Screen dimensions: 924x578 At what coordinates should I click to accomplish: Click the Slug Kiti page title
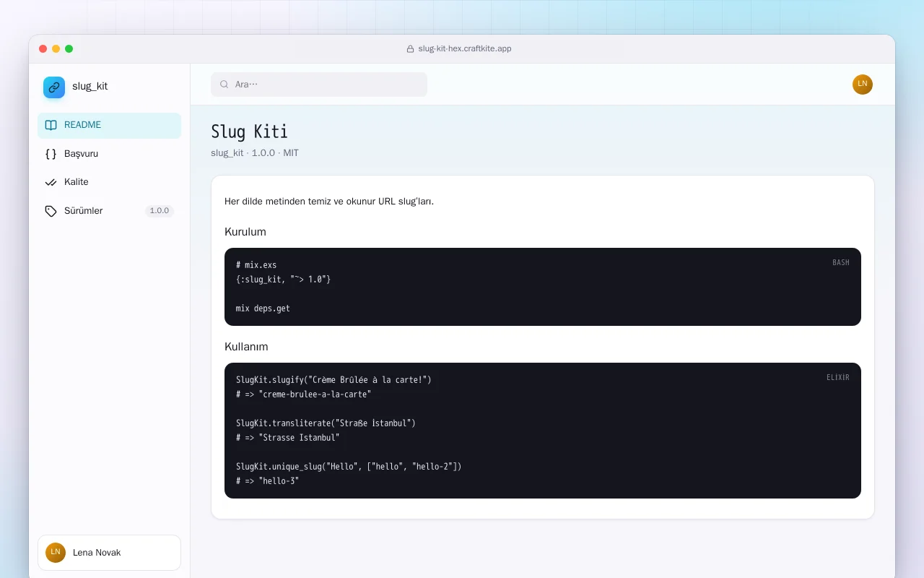(x=250, y=131)
